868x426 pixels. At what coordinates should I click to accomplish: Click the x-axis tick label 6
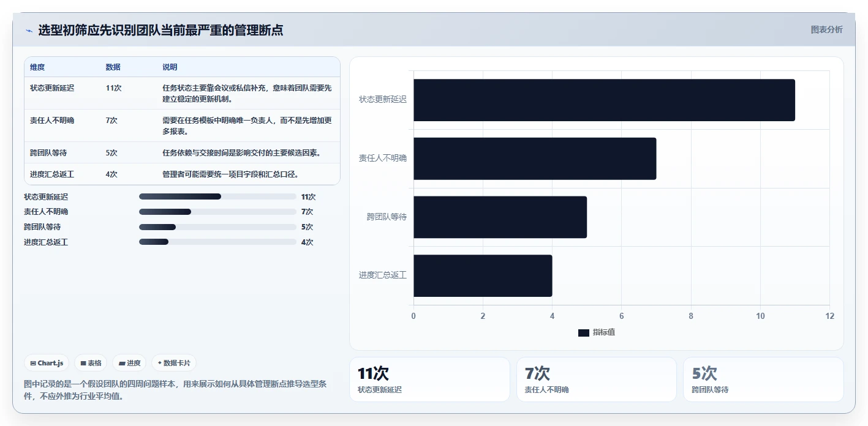pyautogui.click(x=622, y=316)
